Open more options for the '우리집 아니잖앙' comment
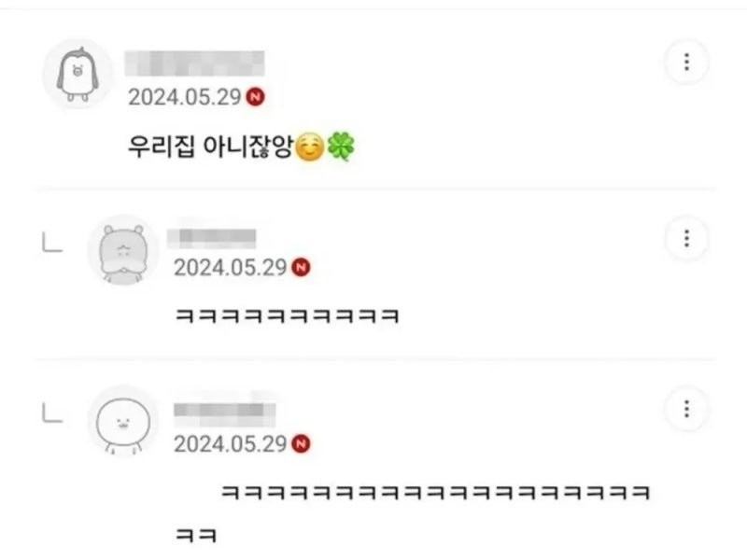Viewport: 747px width, 560px height. 686,62
